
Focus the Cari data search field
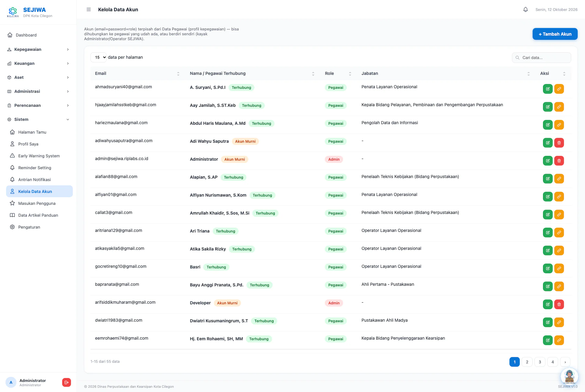tap(541, 58)
